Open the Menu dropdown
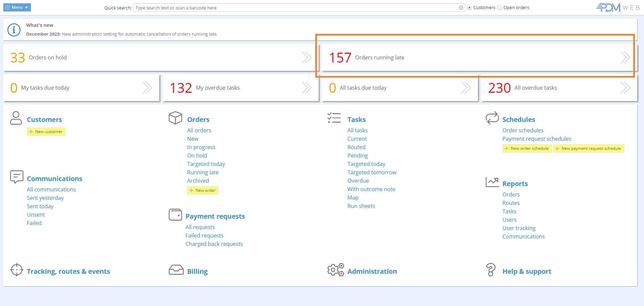This screenshot has width=644, height=306. tap(17, 7)
